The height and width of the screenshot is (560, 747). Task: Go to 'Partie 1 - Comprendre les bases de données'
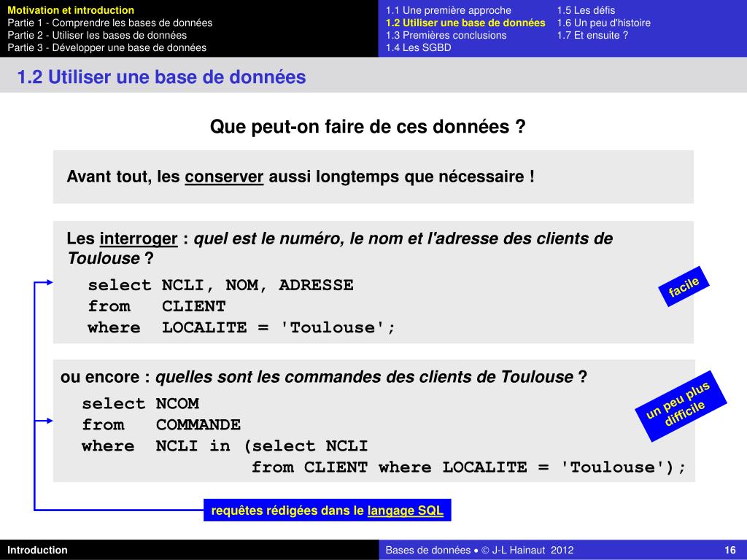[x=109, y=23]
